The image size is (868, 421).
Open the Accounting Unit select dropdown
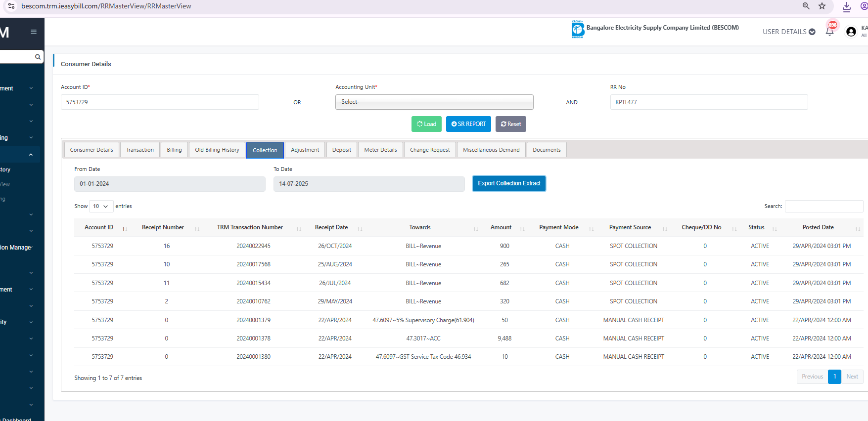coord(434,102)
